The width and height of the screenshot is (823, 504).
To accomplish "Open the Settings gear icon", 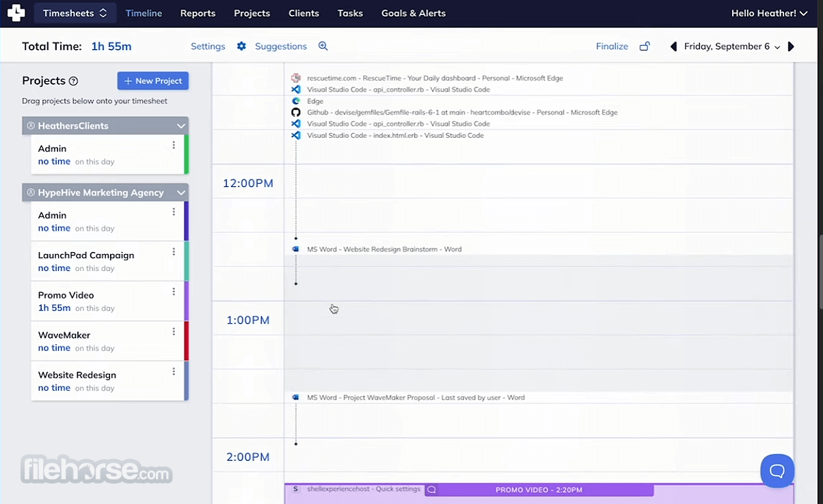I will (241, 46).
